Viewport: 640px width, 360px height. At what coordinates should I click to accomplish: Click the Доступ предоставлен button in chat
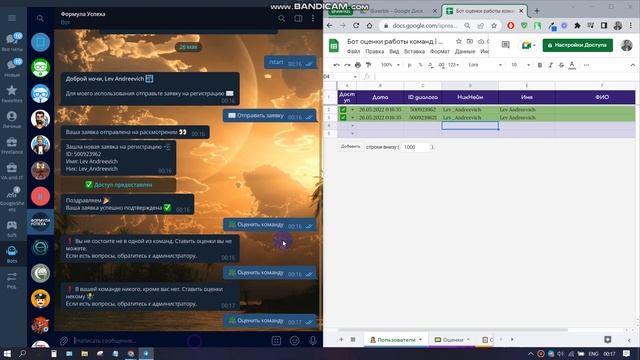(118, 184)
